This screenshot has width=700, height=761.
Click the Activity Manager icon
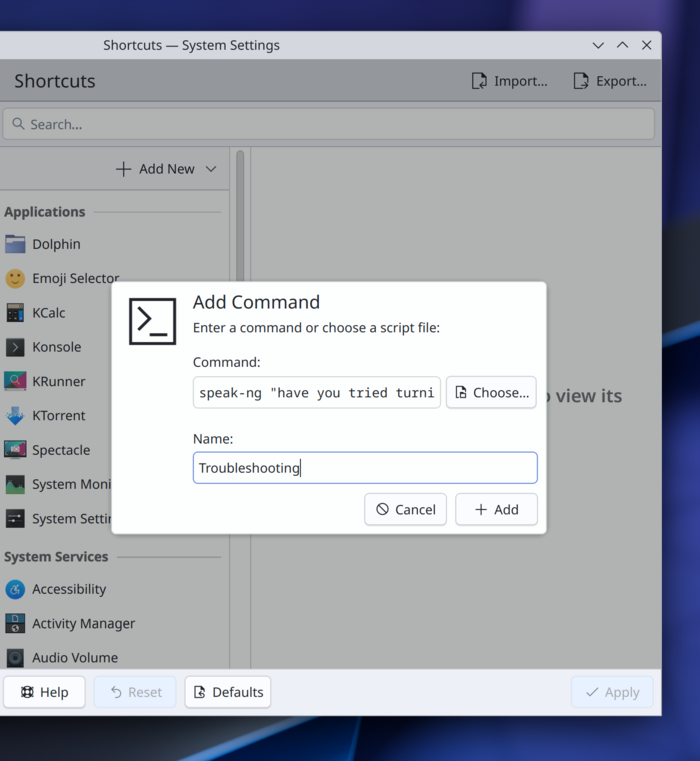click(15, 623)
